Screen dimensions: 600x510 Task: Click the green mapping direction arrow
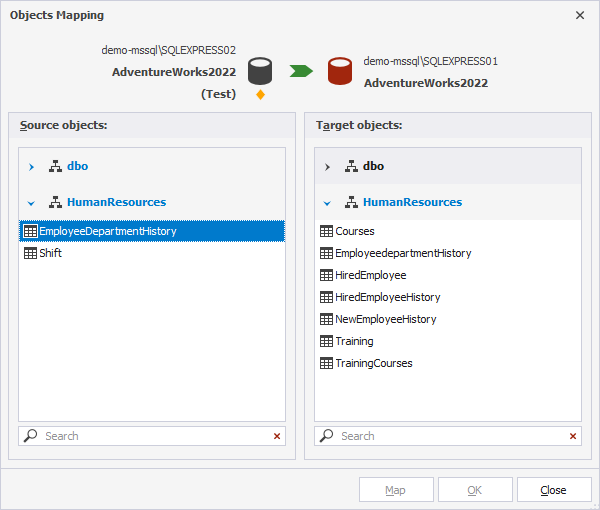[301, 71]
